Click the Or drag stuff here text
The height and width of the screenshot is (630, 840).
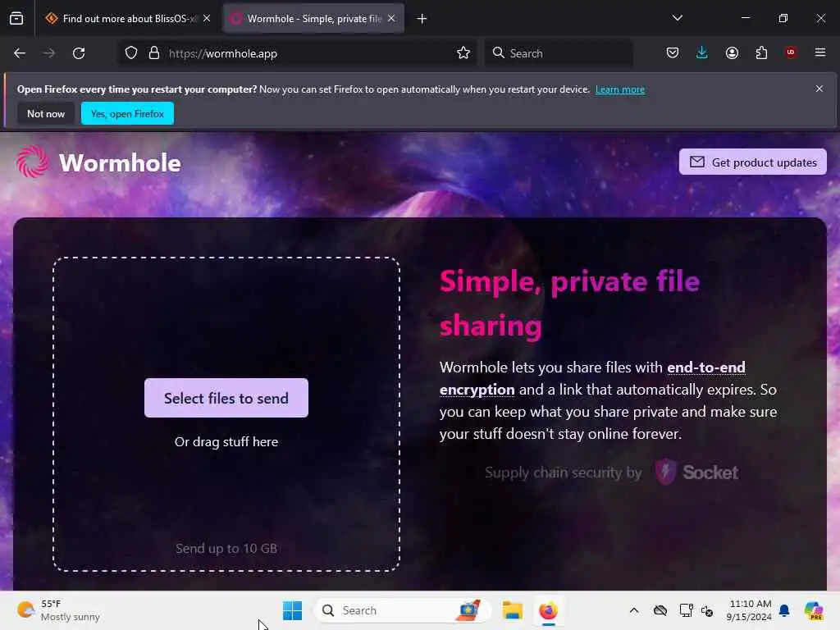pyautogui.click(x=226, y=442)
